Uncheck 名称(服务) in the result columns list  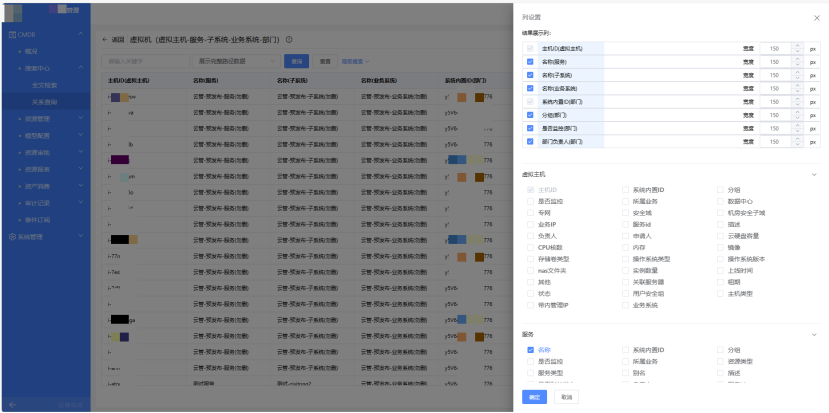530,62
